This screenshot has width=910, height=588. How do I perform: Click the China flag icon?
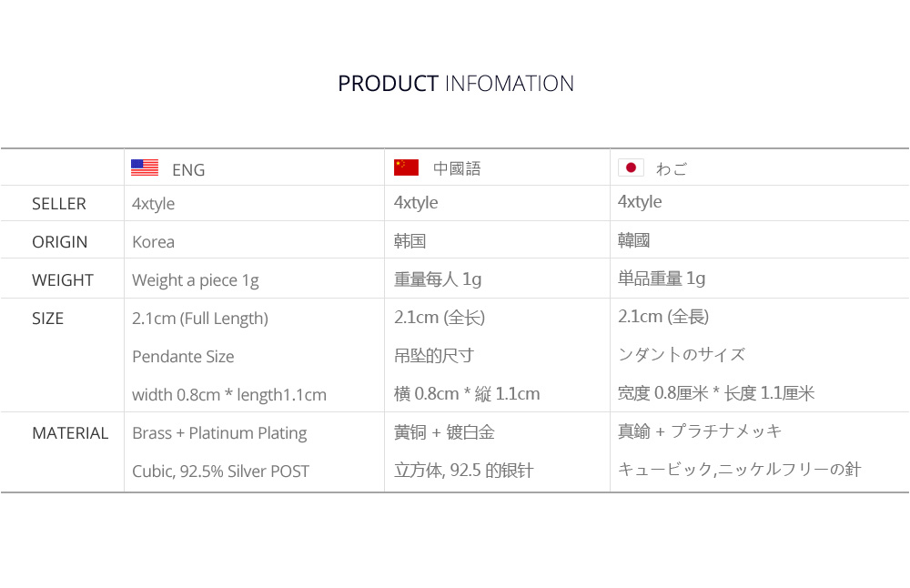[x=406, y=167]
